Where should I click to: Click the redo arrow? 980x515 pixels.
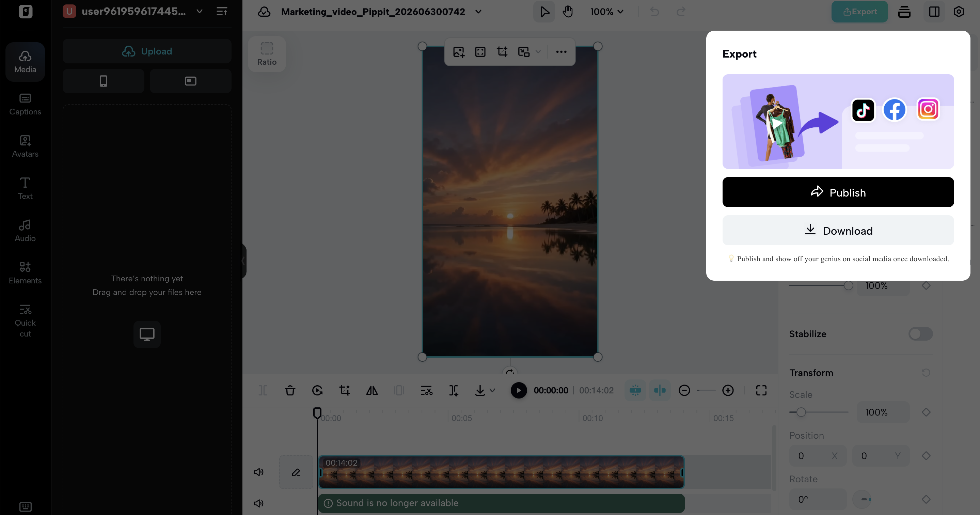point(681,12)
